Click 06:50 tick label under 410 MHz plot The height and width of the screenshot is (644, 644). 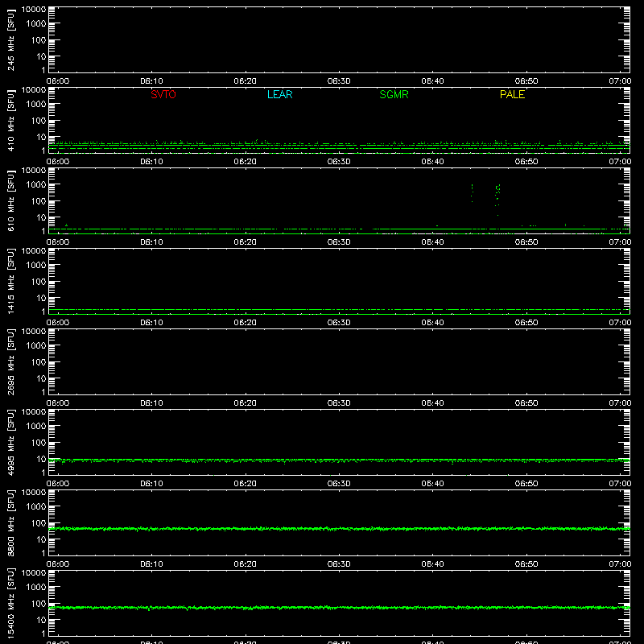pos(526,162)
